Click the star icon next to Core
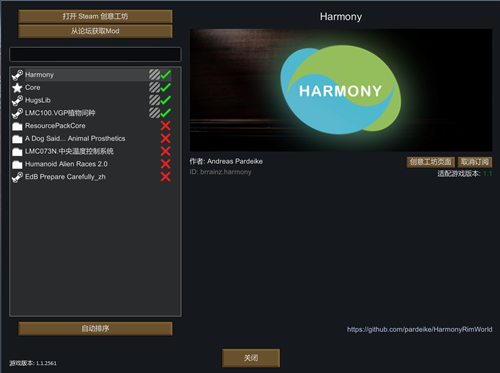This screenshot has width=500, height=373. [17, 88]
